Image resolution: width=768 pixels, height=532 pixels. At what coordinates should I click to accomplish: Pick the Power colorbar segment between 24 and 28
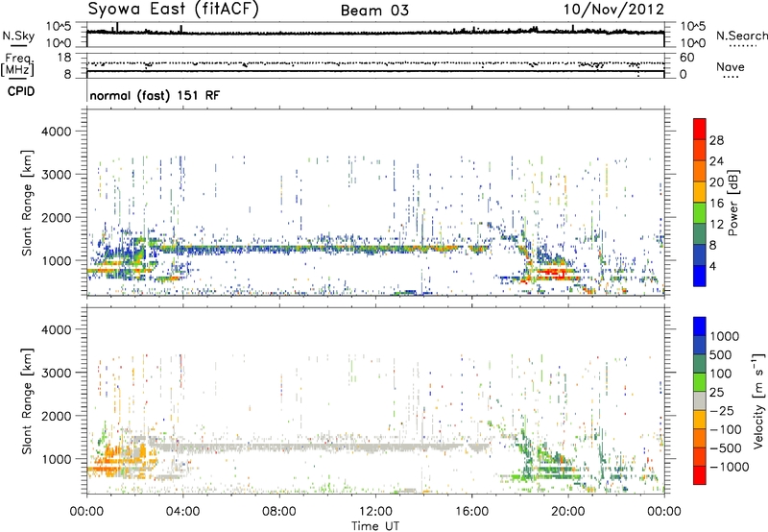pyautogui.click(x=700, y=151)
